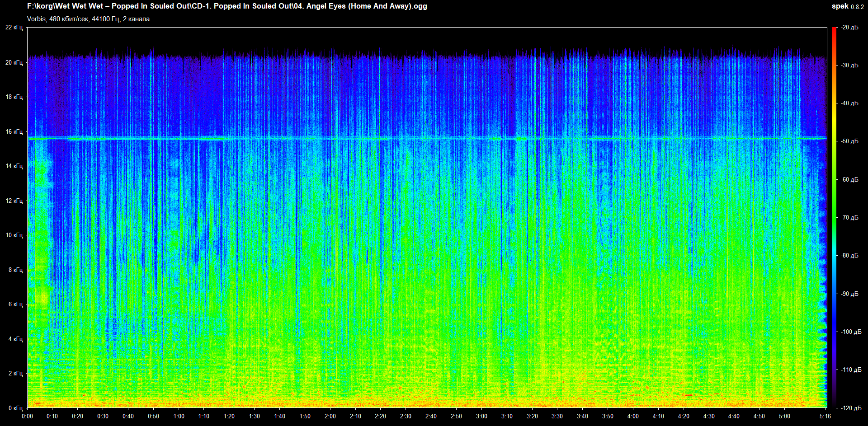
Task: Select the 1:00 mark on time axis
Action: 179,416
